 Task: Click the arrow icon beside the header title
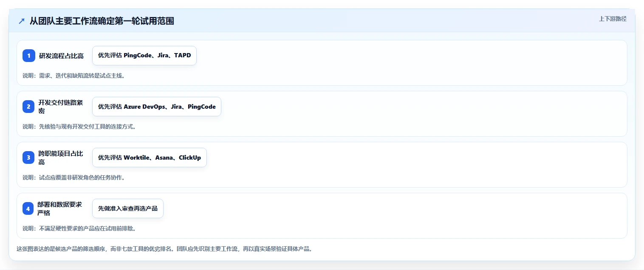coord(22,21)
